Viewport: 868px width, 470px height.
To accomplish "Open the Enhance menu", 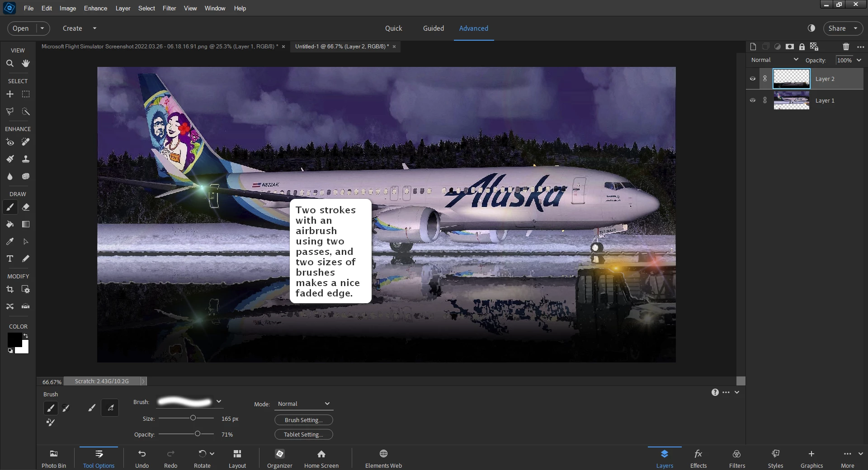I will [95, 8].
